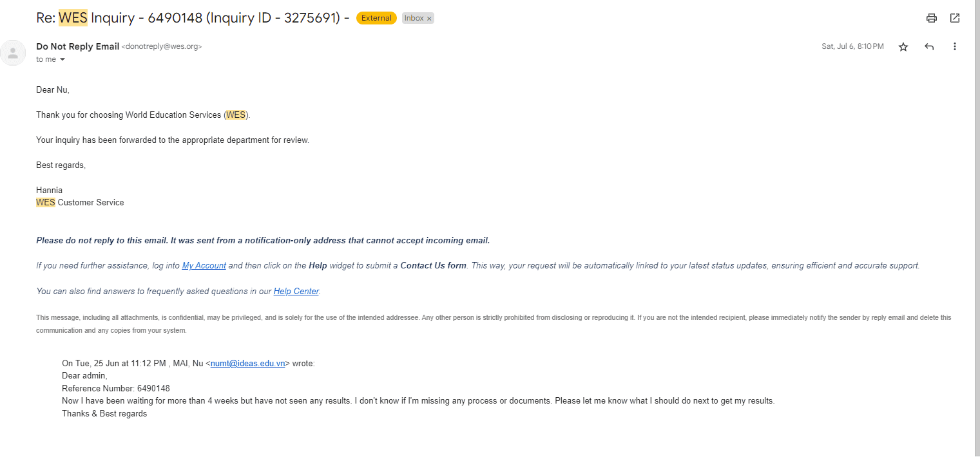Click the donotreply@wes.org address
The image size is (980, 457).
pyautogui.click(x=162, y=47)
